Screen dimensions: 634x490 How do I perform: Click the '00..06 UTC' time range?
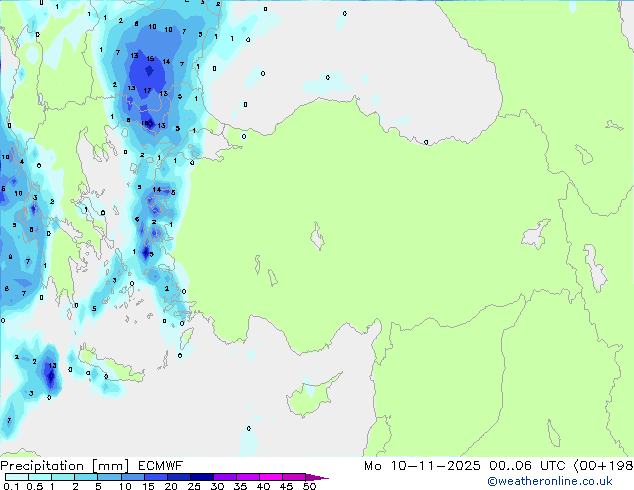coord(527,466)
